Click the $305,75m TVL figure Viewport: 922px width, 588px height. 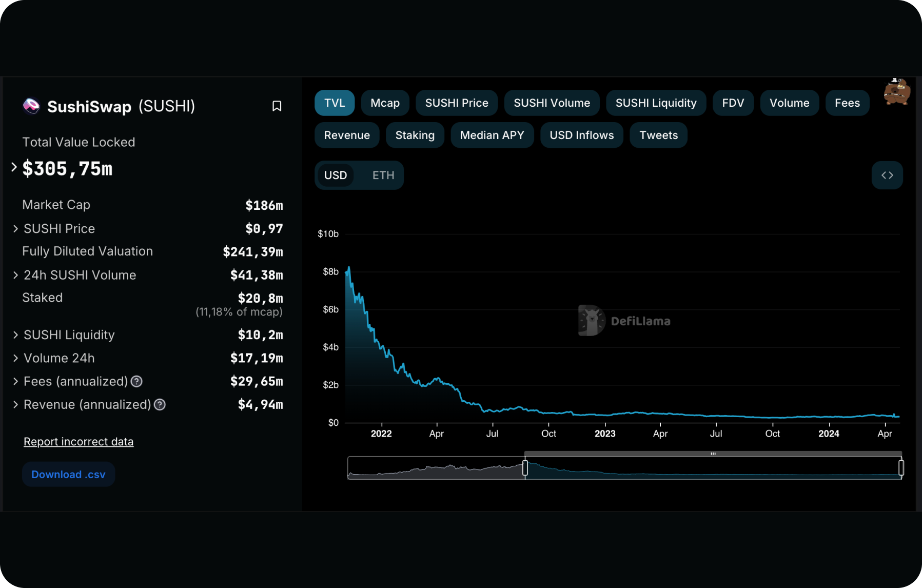(67, 169)
